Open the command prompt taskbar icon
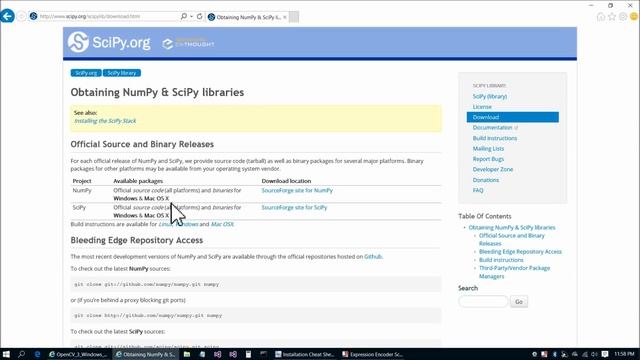 (x=264, y=354)
